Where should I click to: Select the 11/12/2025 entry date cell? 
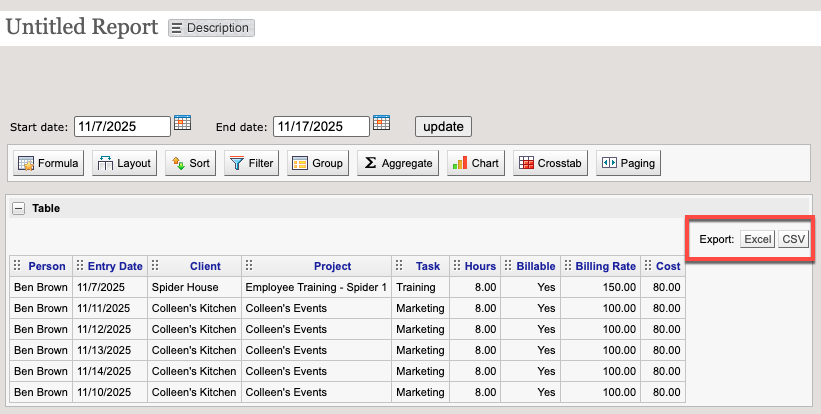point(110,329)
